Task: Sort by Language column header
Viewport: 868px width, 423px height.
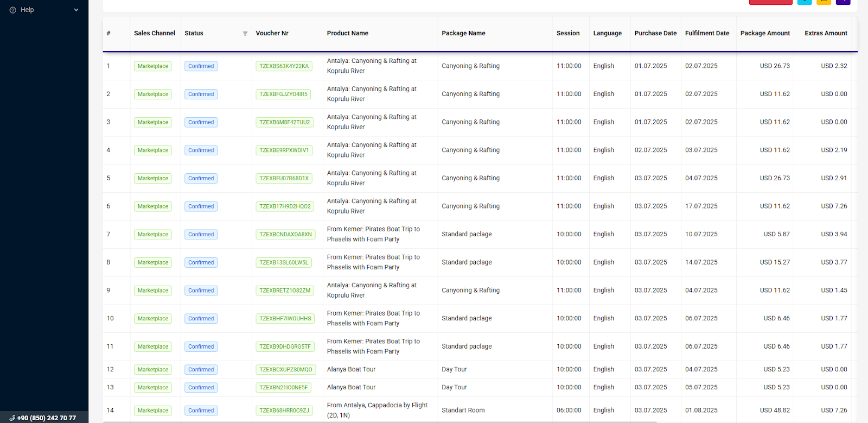Action: (x=608, y=33)
